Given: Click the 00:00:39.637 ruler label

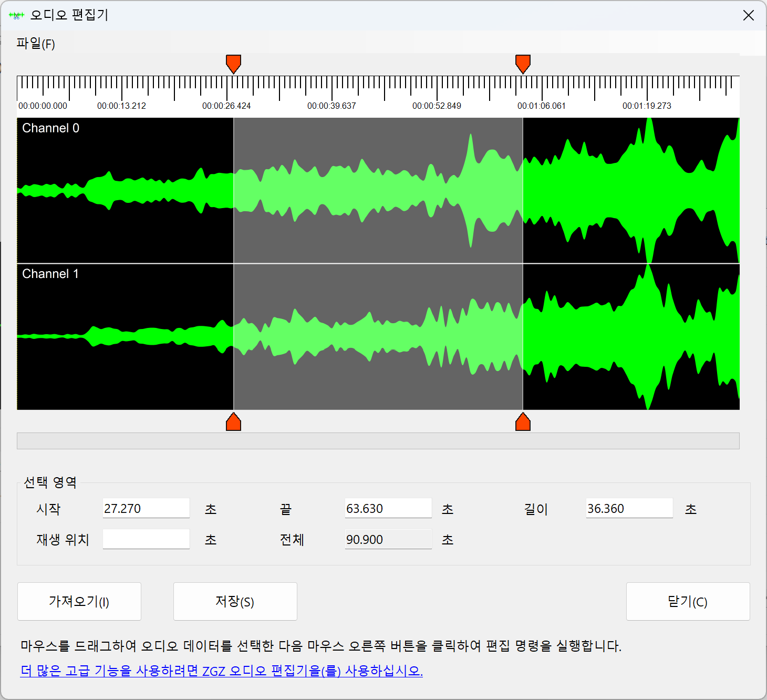Looking at the screenshot, I should click(331, 106).
